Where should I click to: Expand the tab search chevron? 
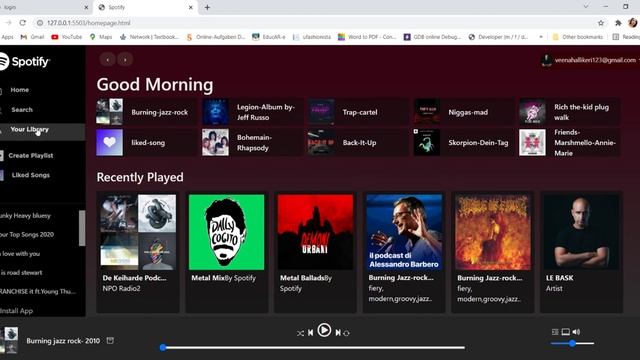pos(586,7)
